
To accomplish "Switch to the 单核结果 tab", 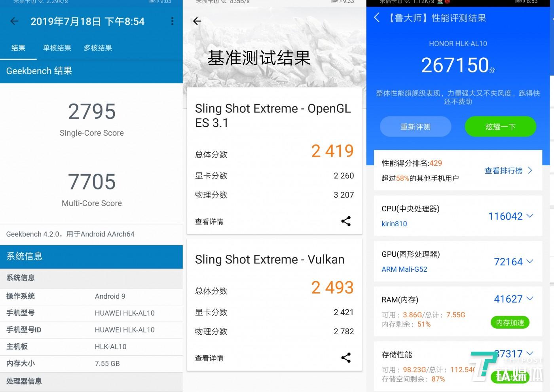I will click(x=57, y=48).
